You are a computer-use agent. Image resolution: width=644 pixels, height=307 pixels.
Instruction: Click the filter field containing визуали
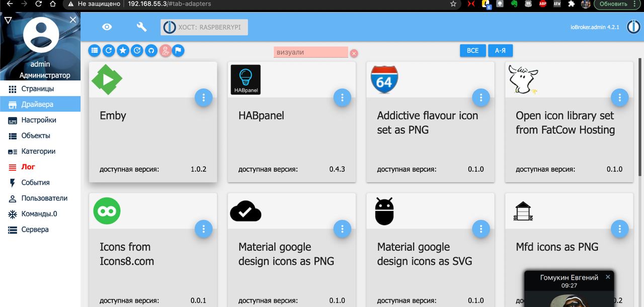[311, 52]
